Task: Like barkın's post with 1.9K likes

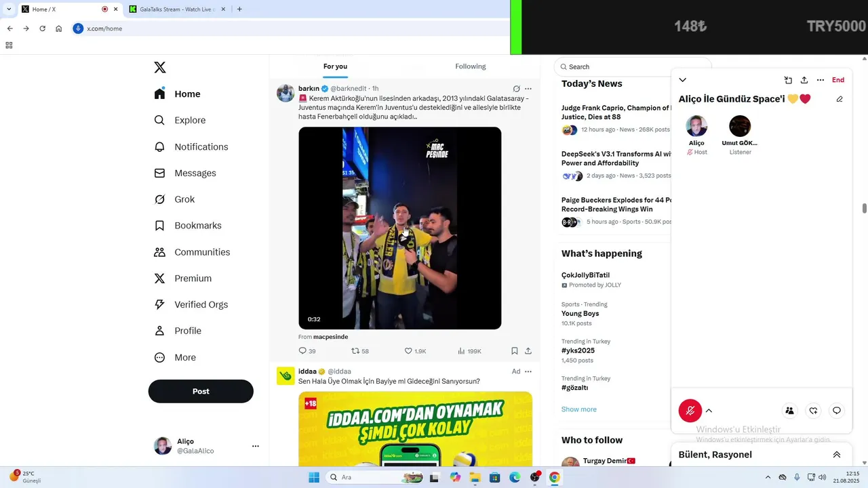Action: pyautogui.click(x=415, y=351)
